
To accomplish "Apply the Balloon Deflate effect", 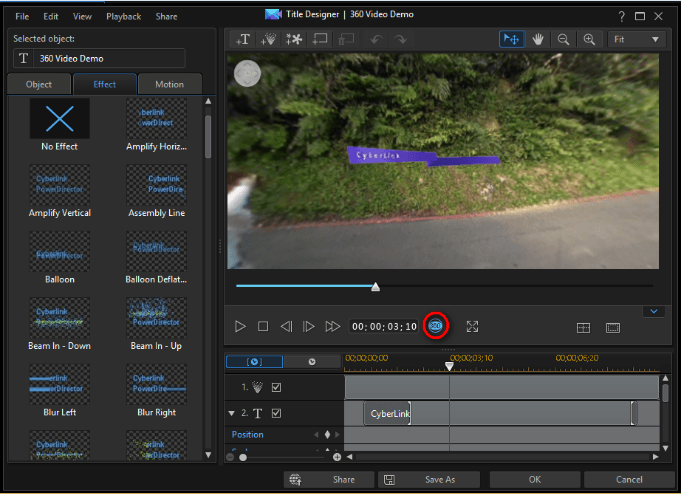I will pyautogui.click(x=156, y=252).
